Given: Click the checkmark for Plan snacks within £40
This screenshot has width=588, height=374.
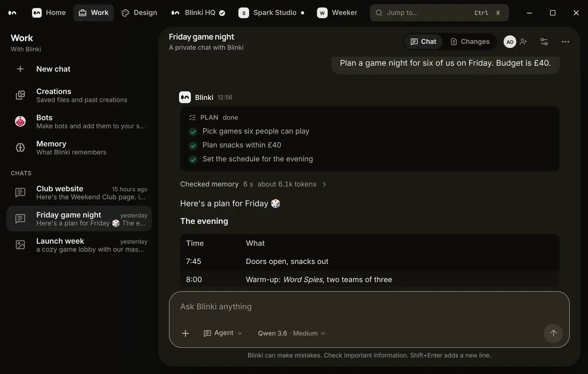Looking at the screenshot, I should pyautogui.click(x=193, y=146).
